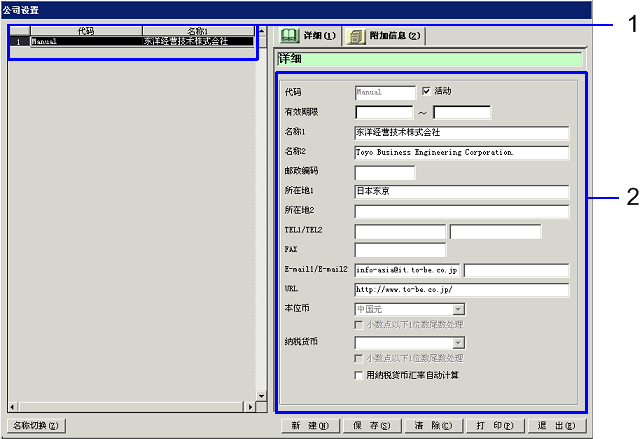The height and width of the screenshot is (439, 640).
Task: Select the 东洋经营技术株式会社 cell in the list
Action: 198,41
